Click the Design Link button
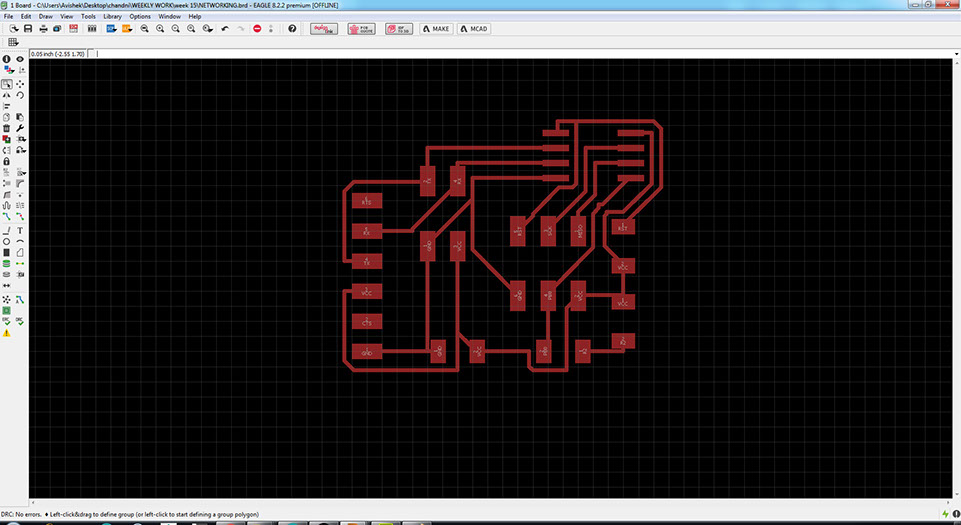 click(324, 29)
